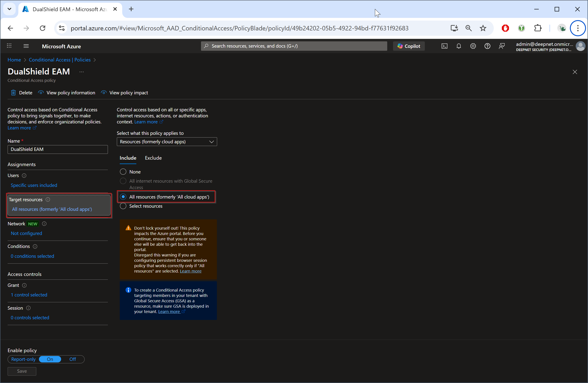Open Azure Cloud Shell icon
The image size is (588, 383).
point(444,46)
